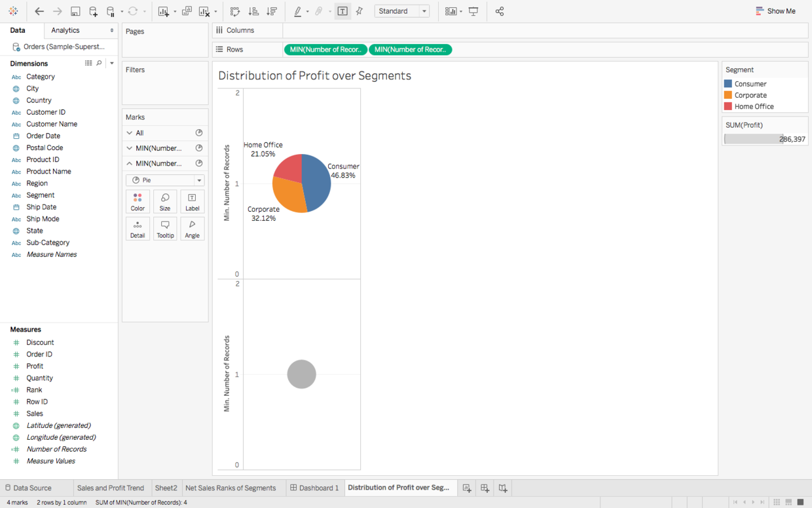
Task: Click the Tableau logo start icon
Action: (x=13, y=11)
